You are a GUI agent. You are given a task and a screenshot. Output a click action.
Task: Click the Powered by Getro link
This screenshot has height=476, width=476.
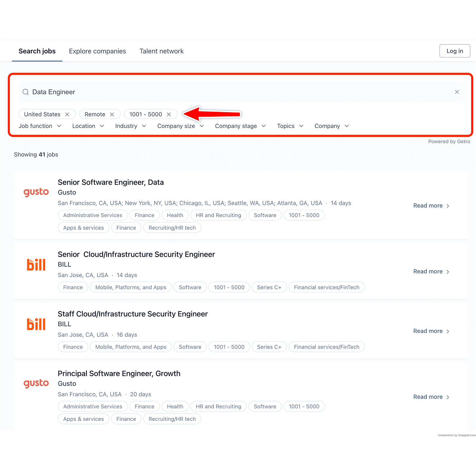click(x=449, y=142)
